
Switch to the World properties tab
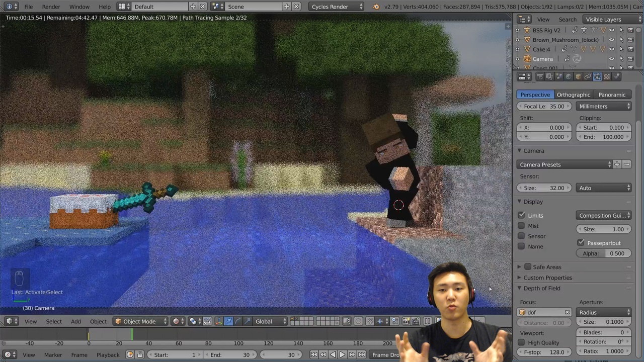[569, 76]
